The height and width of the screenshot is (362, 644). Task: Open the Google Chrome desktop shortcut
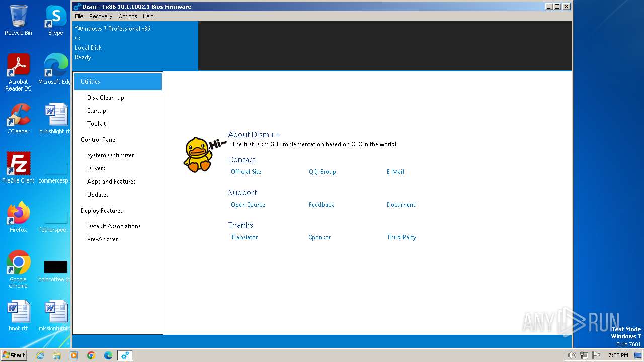[x=18, y=269]
